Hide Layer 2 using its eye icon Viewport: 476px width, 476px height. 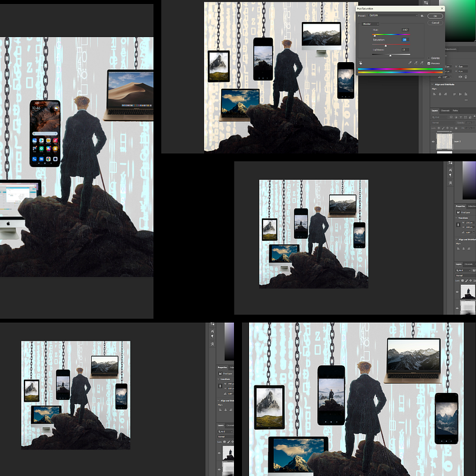433,142
